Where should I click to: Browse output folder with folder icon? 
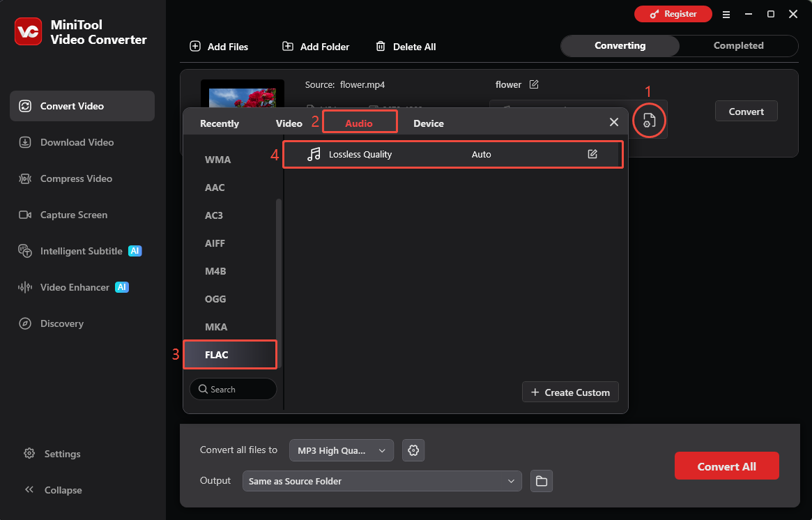click(x=542, y=481)
